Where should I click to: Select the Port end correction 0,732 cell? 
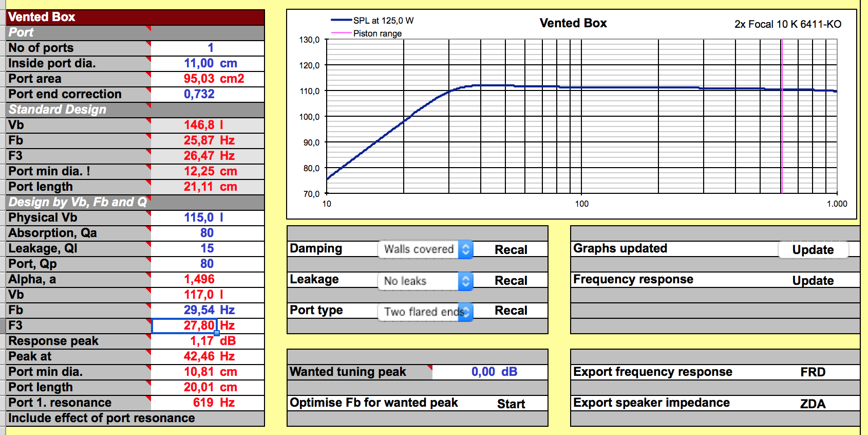click(x=207, y=94)
